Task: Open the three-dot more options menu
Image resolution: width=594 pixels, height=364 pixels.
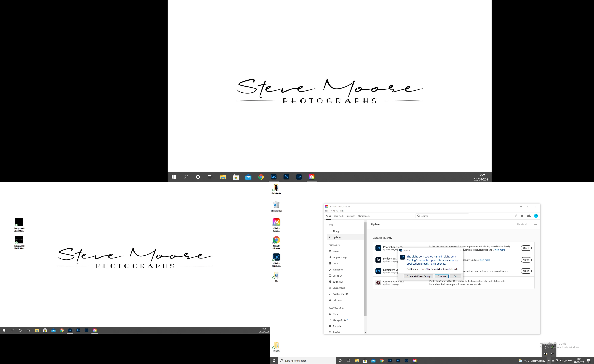Action: coord(535,224)
